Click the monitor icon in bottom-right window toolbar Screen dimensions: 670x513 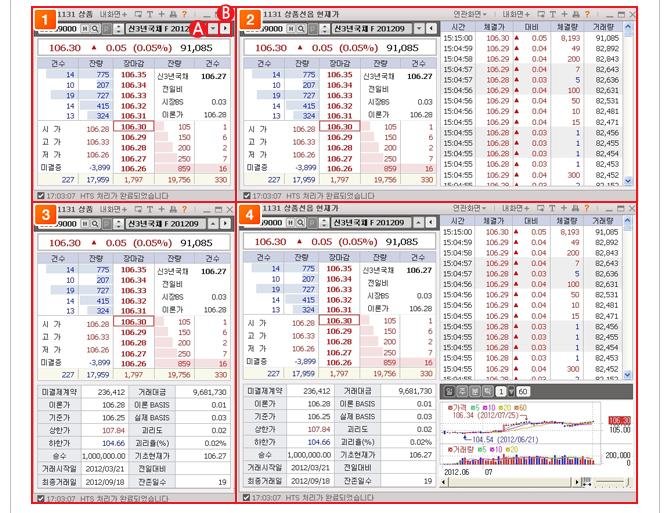click(541, 208)
